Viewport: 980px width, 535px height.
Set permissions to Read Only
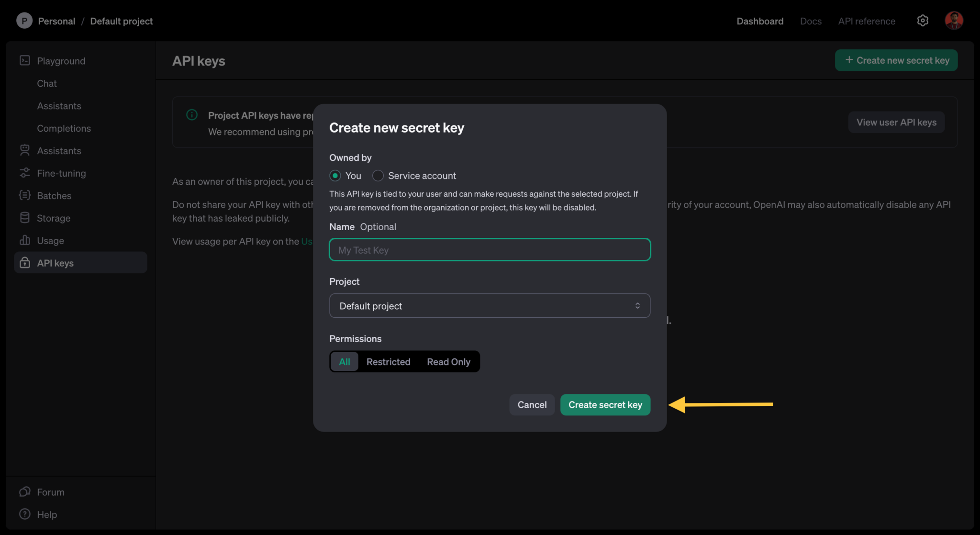[x=448, y=362]
